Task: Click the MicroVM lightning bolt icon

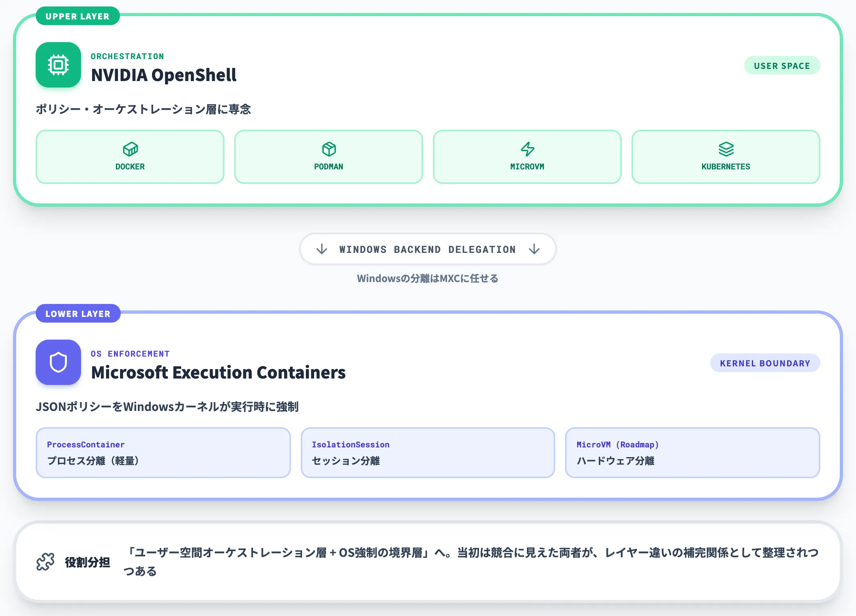Action: point(527,149)
